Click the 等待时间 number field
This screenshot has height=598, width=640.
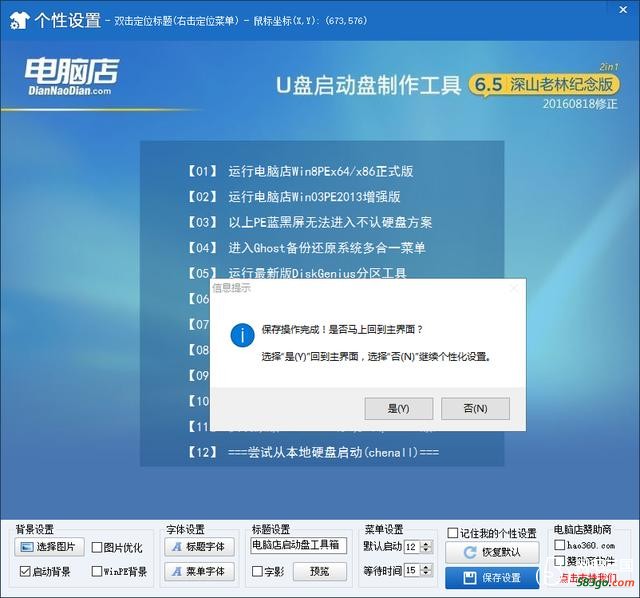point(412,571)
